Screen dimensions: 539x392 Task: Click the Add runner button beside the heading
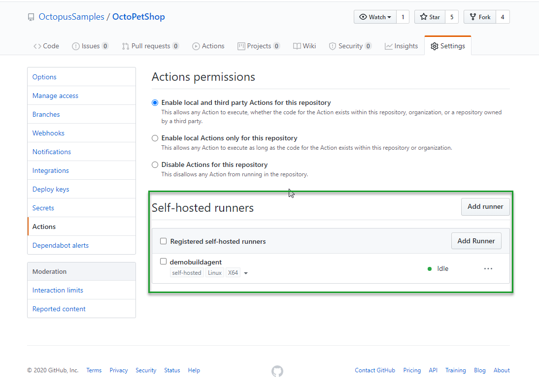click(485, 207)
